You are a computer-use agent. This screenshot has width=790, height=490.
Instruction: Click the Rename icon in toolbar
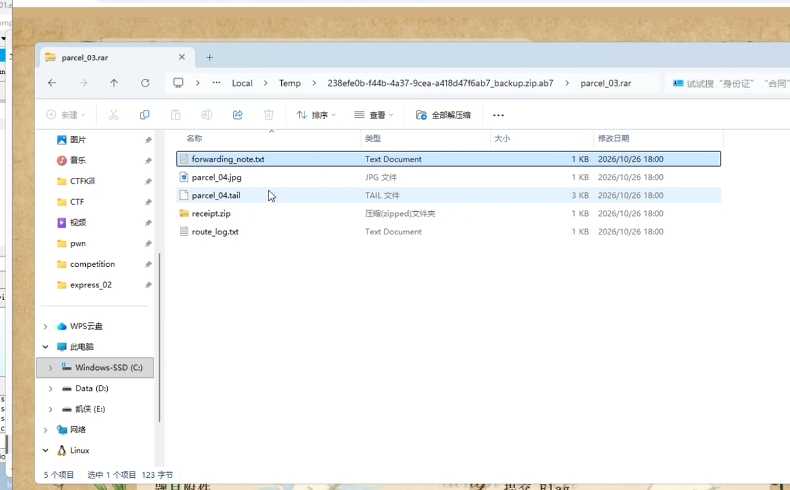coord(207,115)
